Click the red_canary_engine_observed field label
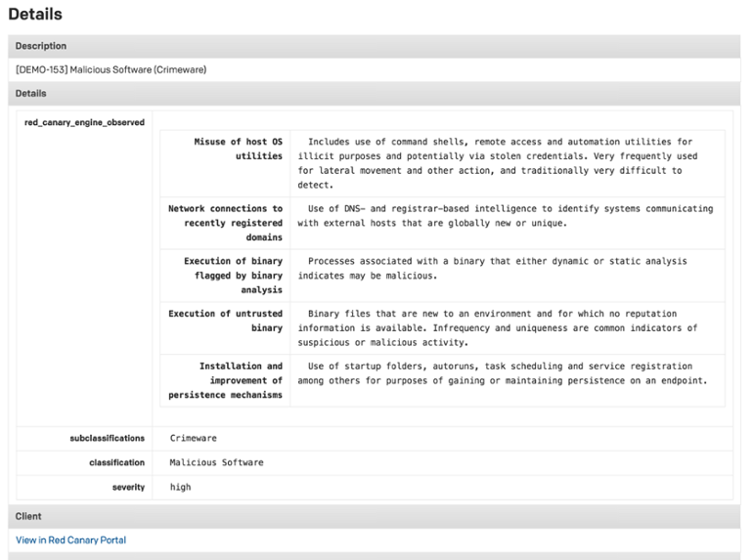 pyautogui.click(x=84, y=122)
